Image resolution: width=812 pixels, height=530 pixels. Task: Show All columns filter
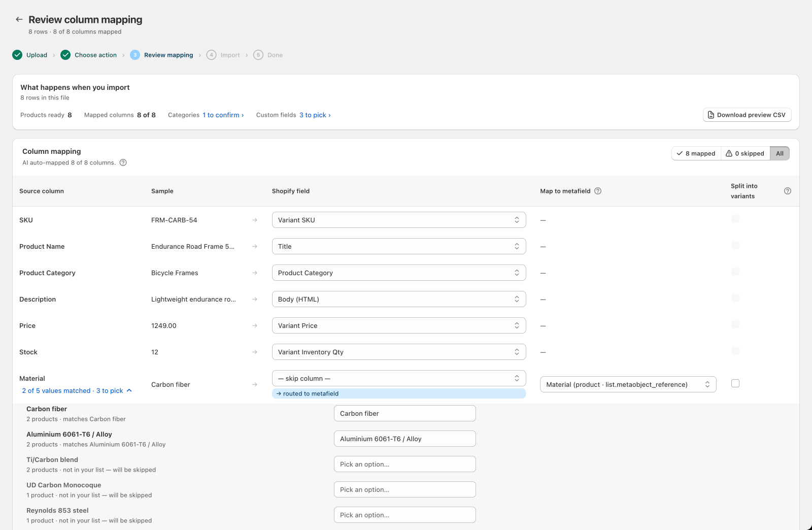pos(780,153)
